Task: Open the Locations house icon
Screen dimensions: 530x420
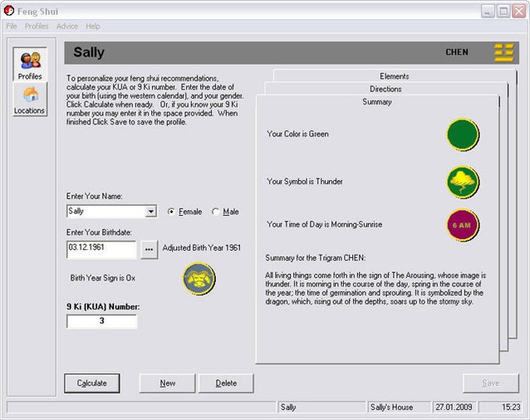Action: tap(30, 99)
